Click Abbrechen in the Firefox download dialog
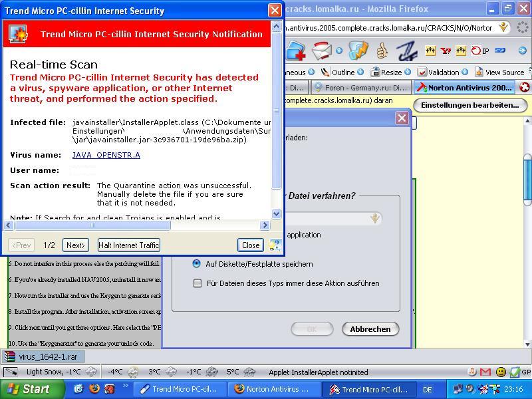The width and height of the screenshot is (532, 399). point(370,329)
